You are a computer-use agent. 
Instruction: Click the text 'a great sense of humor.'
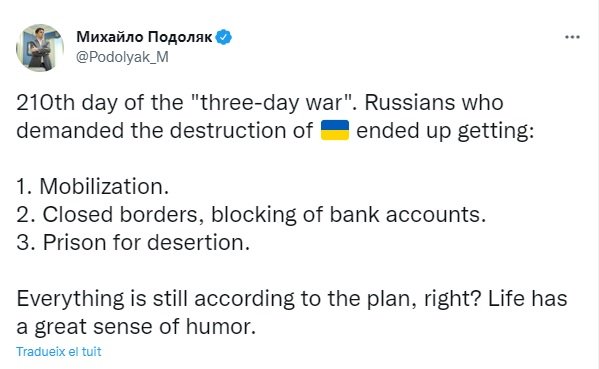pyautogui.click(x=136, y=327)
